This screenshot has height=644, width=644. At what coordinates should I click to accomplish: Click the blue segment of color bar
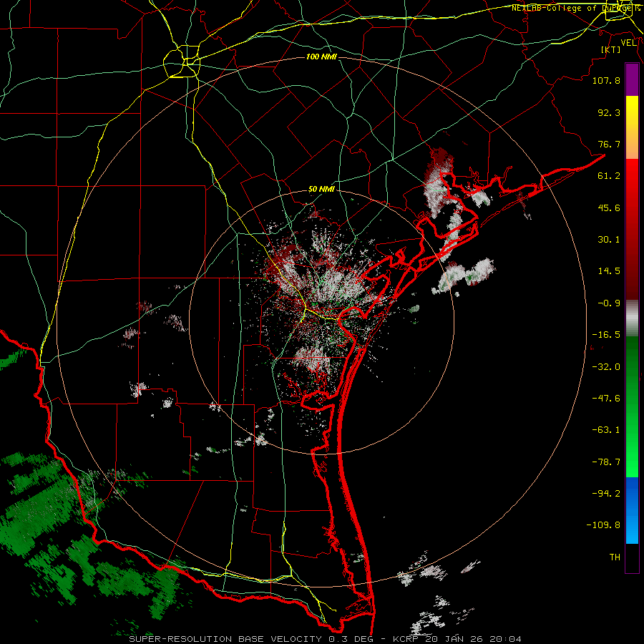632,510
